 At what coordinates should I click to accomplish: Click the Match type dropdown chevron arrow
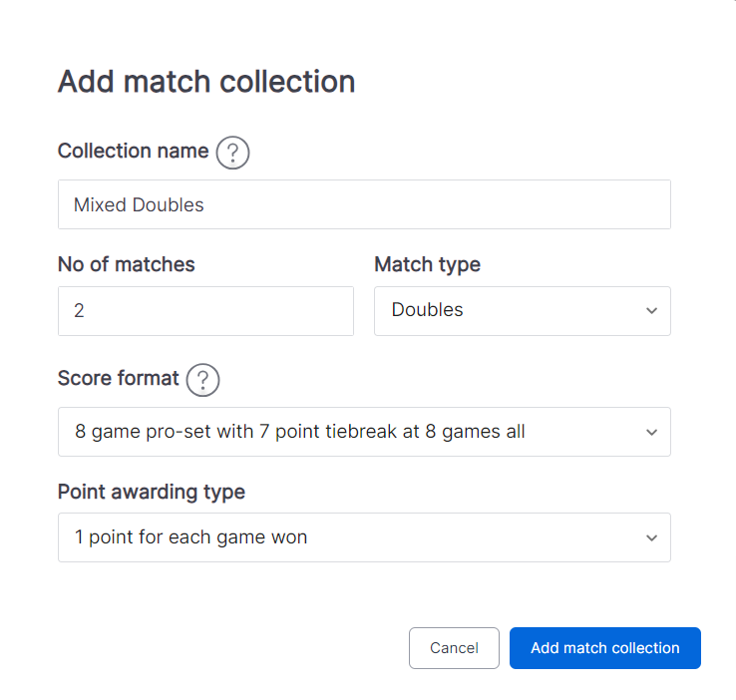[651, 310]
